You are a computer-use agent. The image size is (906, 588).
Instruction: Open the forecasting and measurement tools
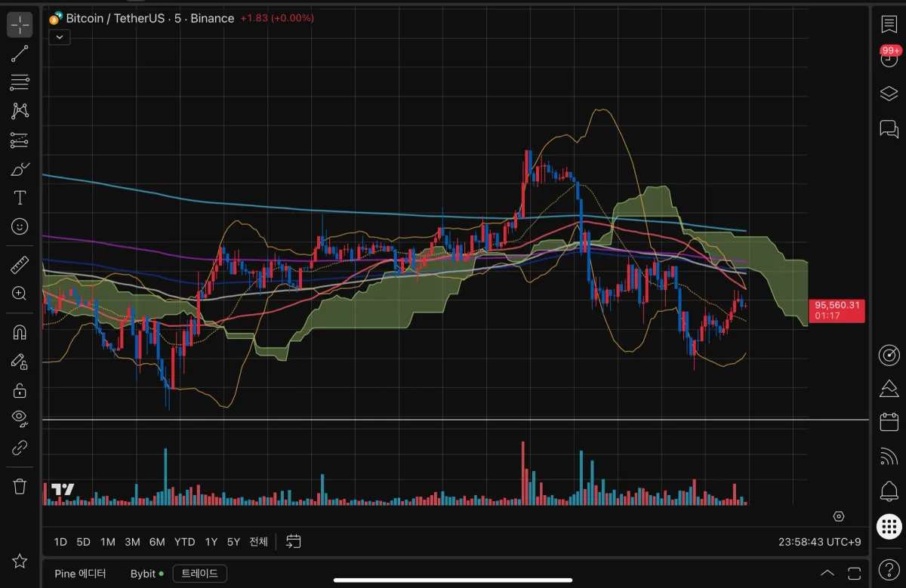tap(20, 140)
